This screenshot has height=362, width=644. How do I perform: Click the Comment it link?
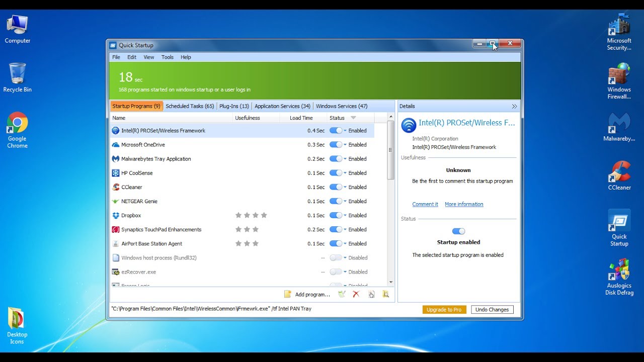click(425, 204)
